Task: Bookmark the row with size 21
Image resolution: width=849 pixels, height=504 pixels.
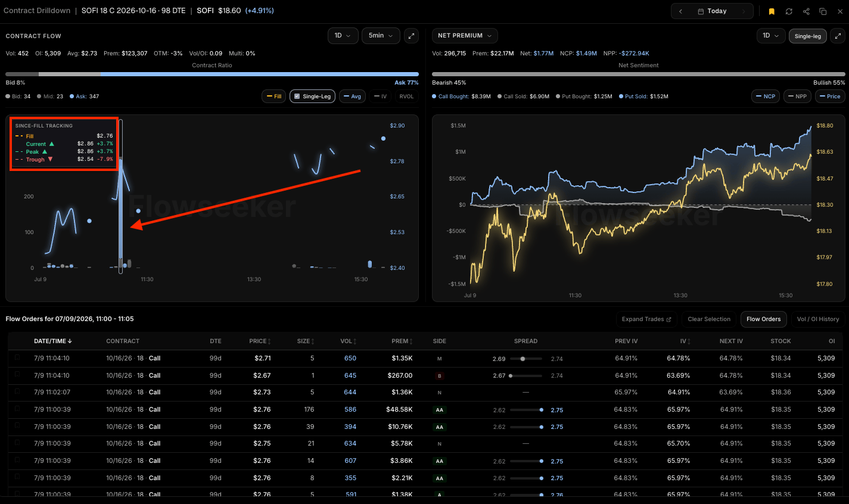Action: [17, 443]
